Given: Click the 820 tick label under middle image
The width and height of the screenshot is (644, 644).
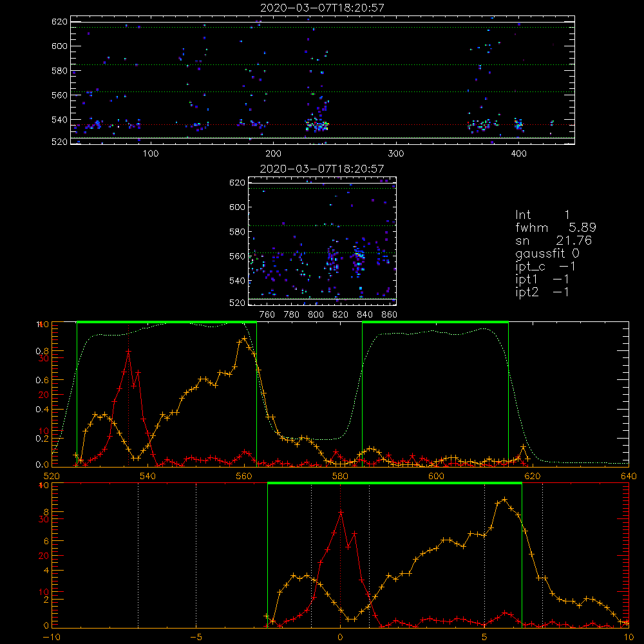Looking at the screenshot, I should 341,315.
